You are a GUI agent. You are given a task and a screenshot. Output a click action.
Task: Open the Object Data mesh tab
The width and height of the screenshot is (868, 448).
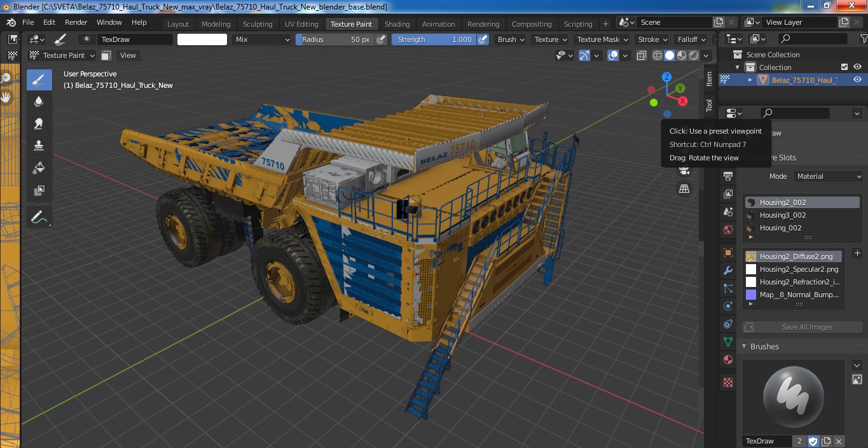pos(728,342)
